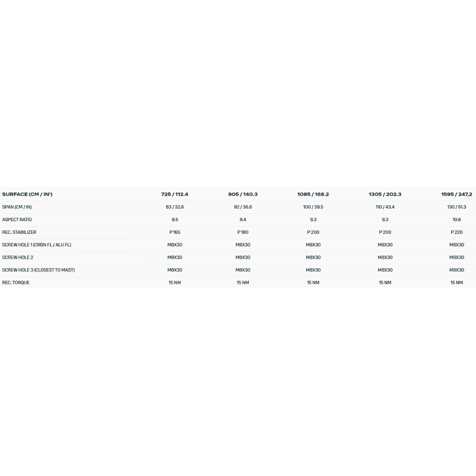The width and height of the screenshot is (476, 476).
Task: Click the 1305 / 202.3 surface heading
Action: point(385,194)
